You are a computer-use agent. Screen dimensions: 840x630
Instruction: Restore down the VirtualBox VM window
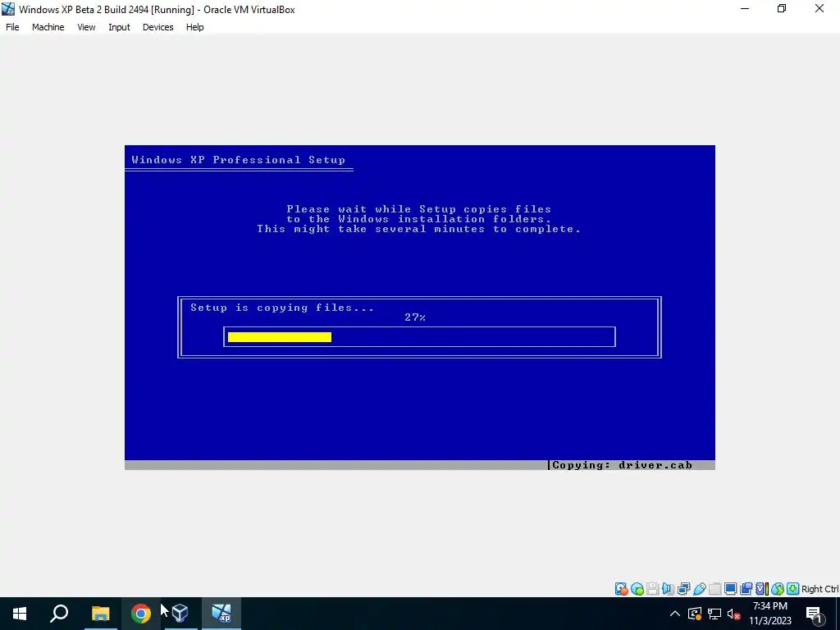click(x=782, y=8)
